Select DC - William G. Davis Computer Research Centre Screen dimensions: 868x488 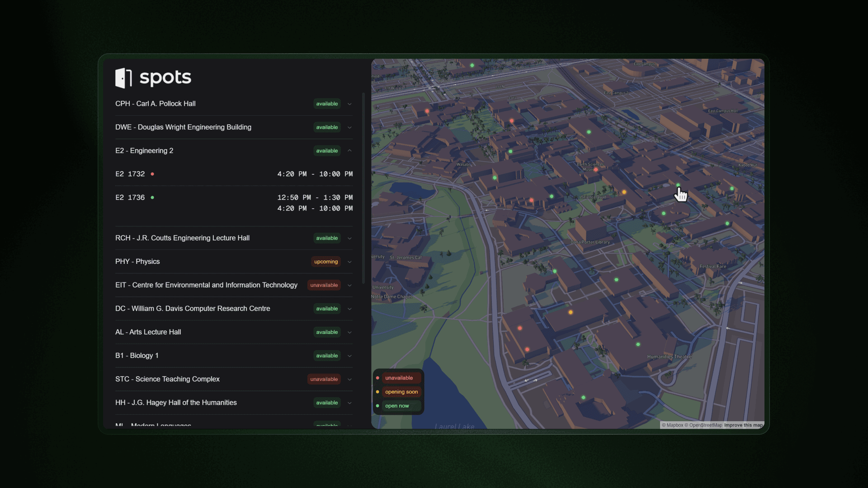(x=193, y=309)
